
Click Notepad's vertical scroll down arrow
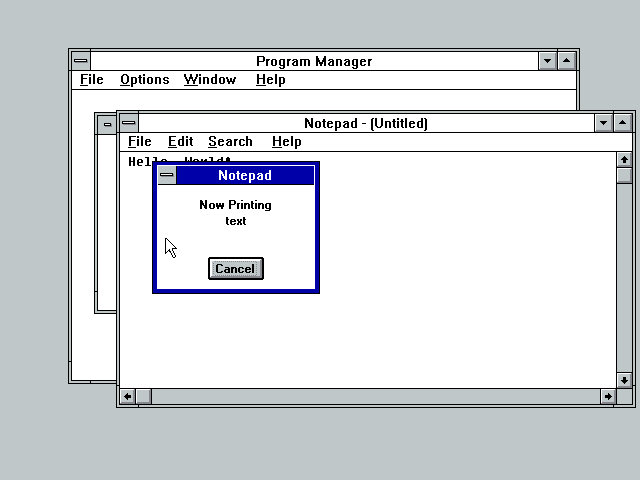pyautogui.click(x=624, y=380)
